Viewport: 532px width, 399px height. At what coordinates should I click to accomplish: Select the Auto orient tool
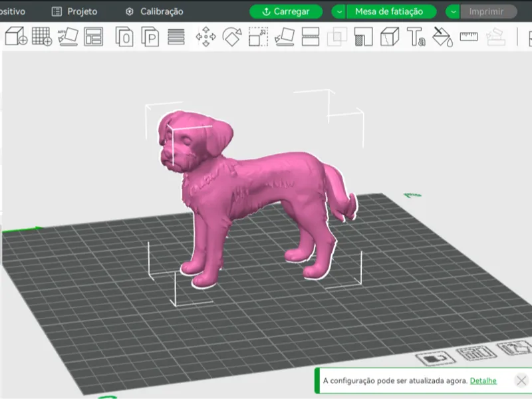[68, 37]
